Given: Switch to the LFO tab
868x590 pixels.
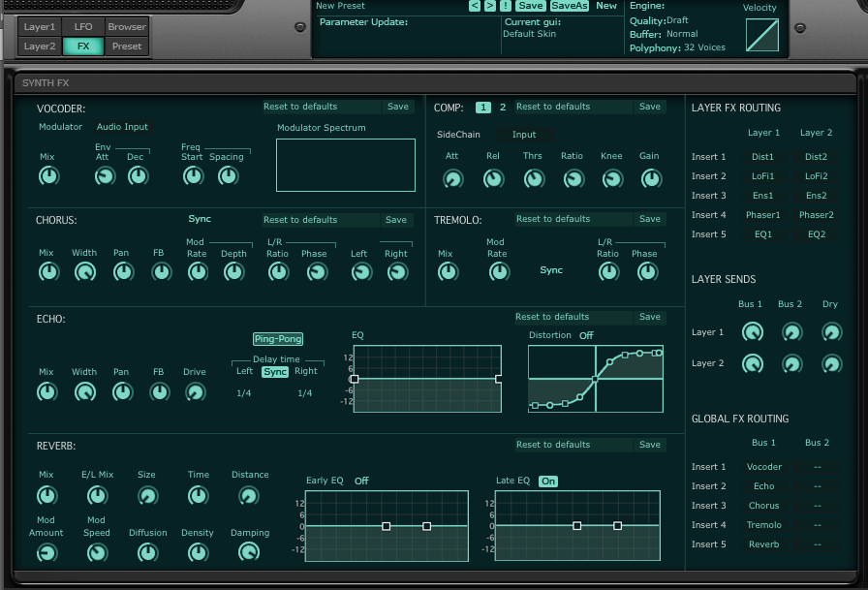Looking at the screenshot, I should point(85,26).
